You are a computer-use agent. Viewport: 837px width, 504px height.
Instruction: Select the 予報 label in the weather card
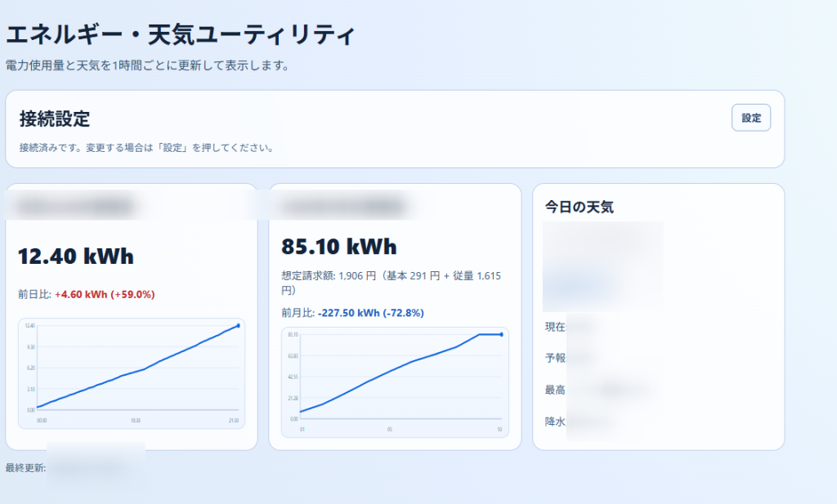point(556,358)
